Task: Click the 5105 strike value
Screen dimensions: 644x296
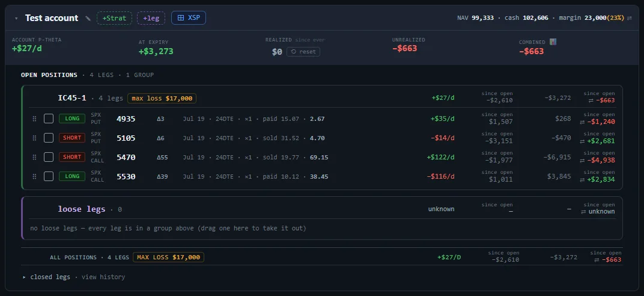Action: [x=126, y=138]
